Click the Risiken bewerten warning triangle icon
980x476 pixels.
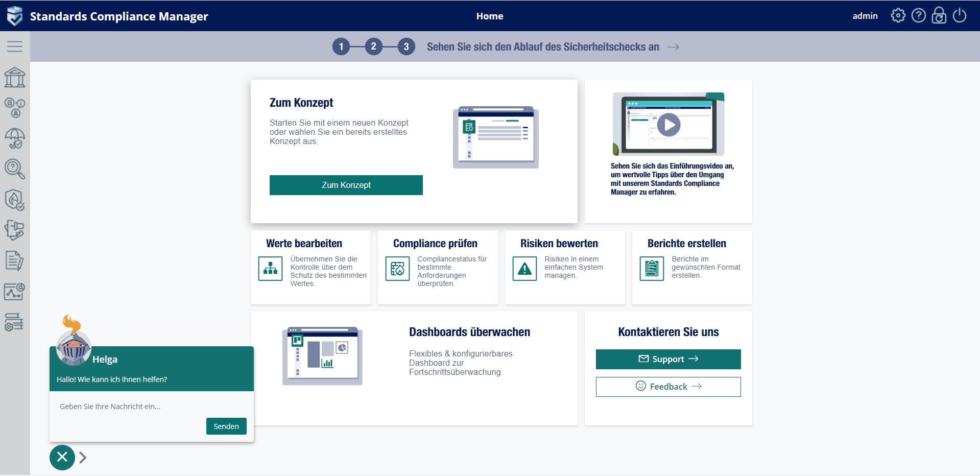click(524, 269)
